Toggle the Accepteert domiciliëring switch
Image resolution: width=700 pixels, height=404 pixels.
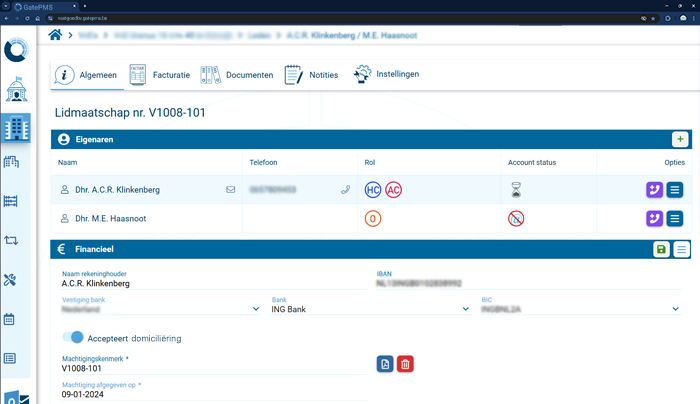coord(72,338)
